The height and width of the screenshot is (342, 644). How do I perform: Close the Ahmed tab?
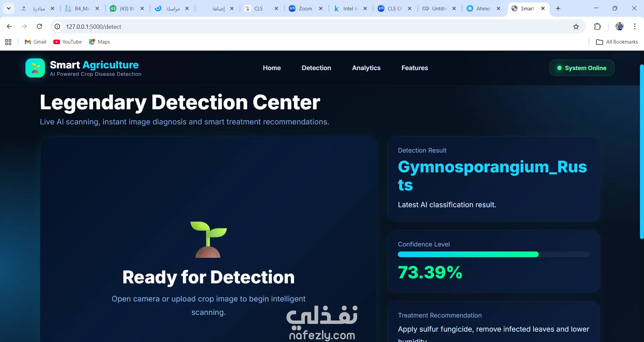click(499, 8)
